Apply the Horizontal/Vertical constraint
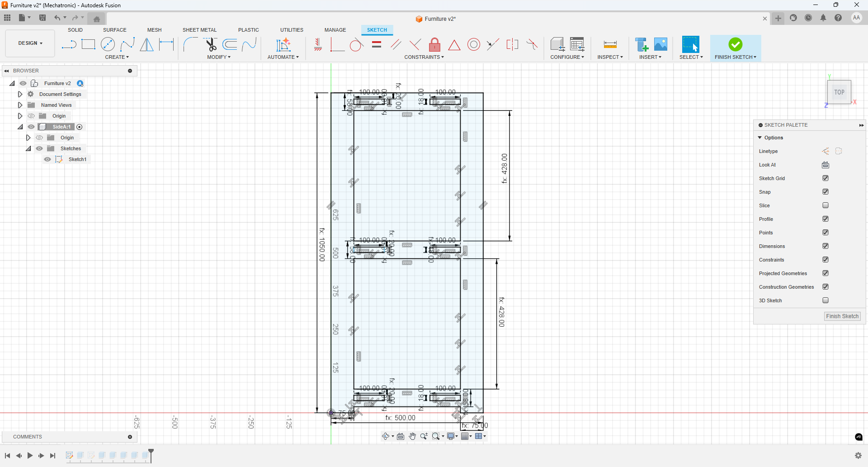Screen dimensions: 868x467 click(318, 44)
